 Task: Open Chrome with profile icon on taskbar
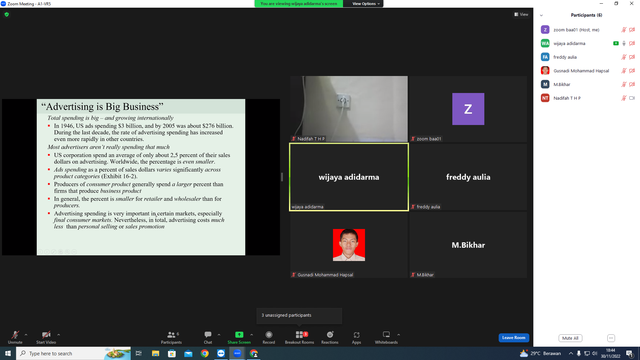(253, 353)
